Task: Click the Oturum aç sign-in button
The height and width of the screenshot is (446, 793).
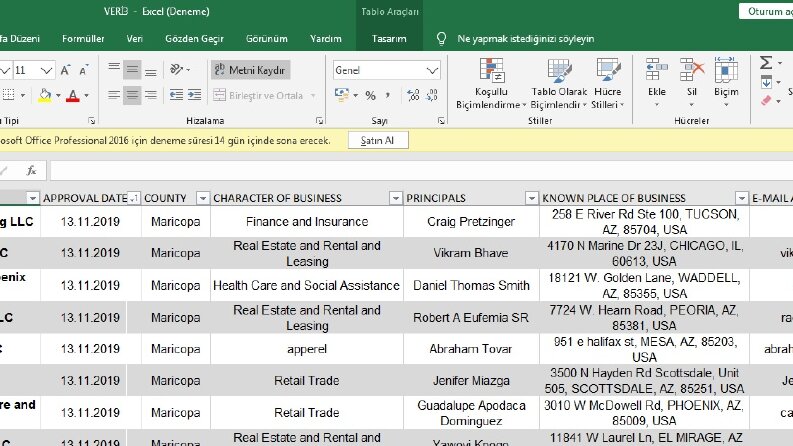Action: (766, 11)
